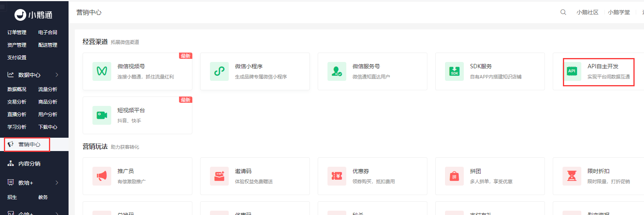
Task: Open 招生 in sidebar
Action: coord(12,197)
